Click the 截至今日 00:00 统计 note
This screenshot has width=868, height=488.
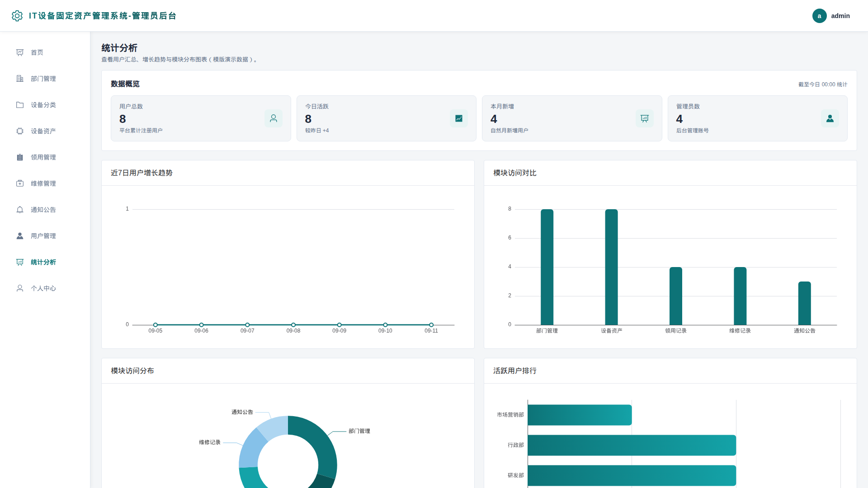823,84
